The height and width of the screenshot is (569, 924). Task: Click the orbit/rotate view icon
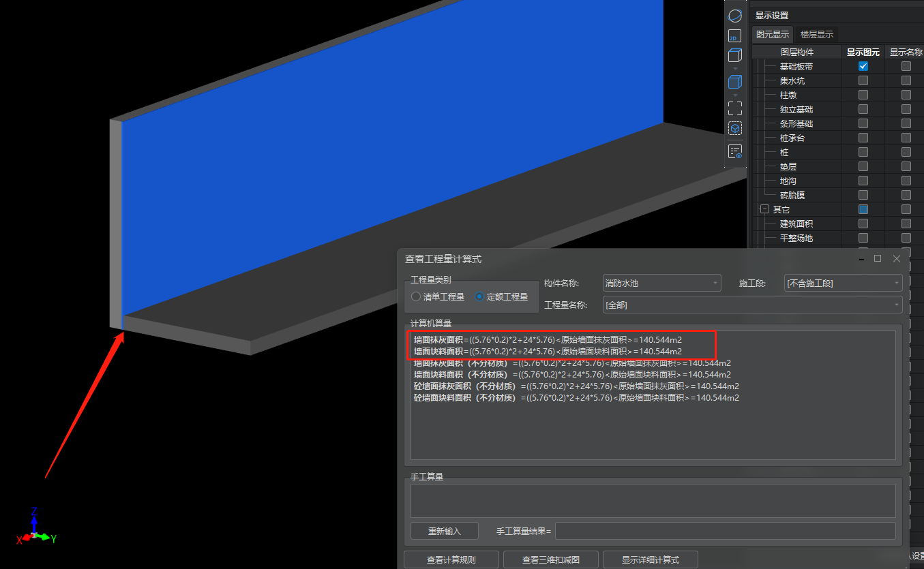(x=735, y=16)
